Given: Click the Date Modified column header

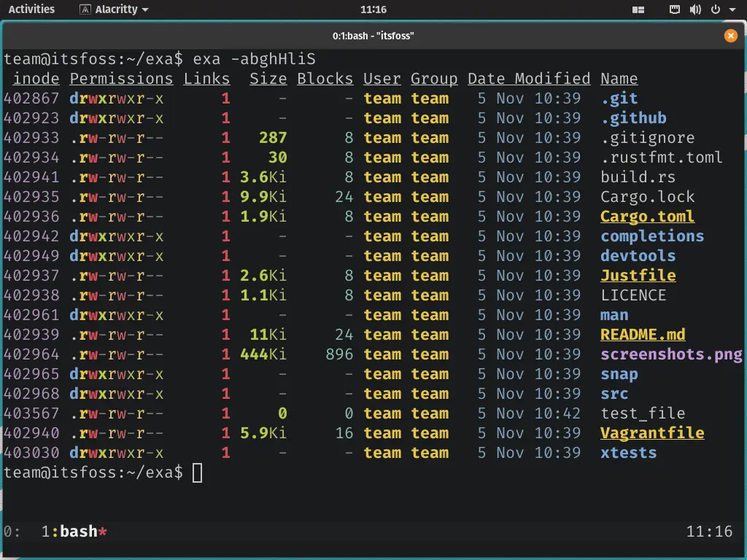Looking at the screenshot, I should pos(529,79).
